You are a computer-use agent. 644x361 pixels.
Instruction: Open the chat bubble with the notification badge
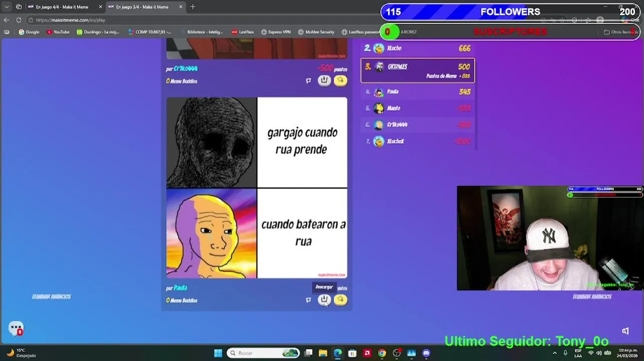16,328
